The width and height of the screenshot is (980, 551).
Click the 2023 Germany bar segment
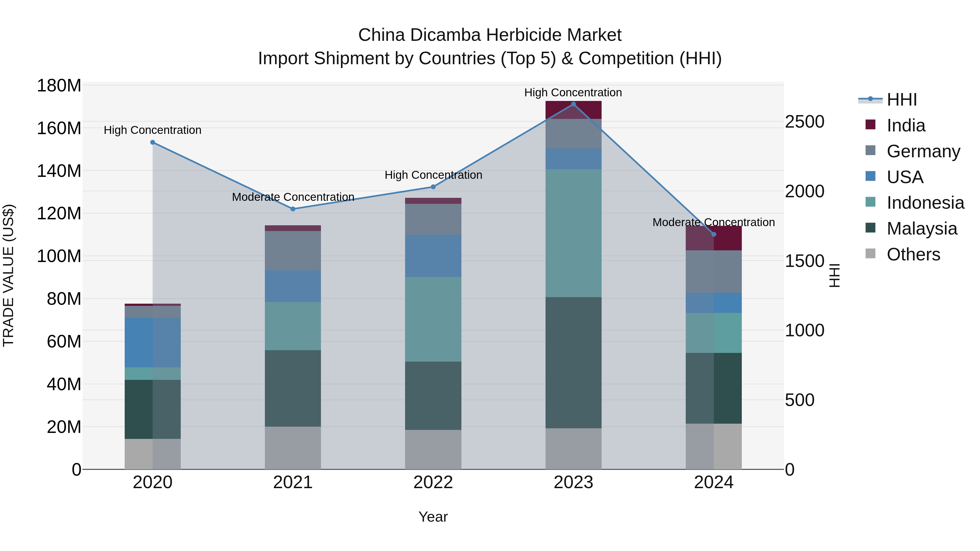pyautogui.click(x=573, y=134)
